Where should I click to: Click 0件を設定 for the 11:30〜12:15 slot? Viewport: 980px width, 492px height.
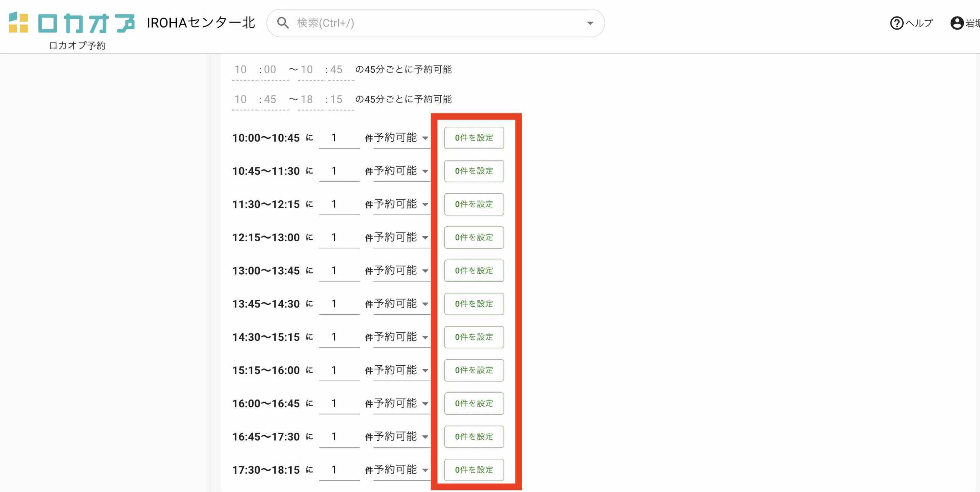[x=474, y=204]
